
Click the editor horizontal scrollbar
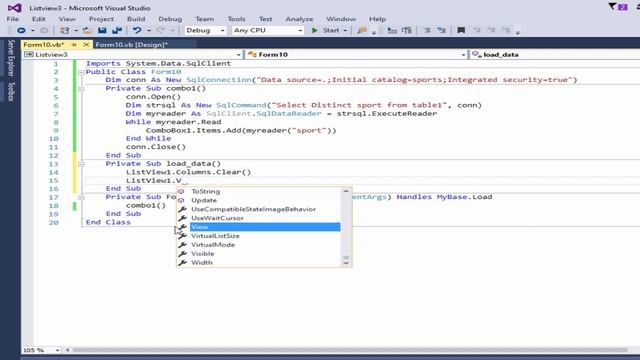tap(350, 350)
